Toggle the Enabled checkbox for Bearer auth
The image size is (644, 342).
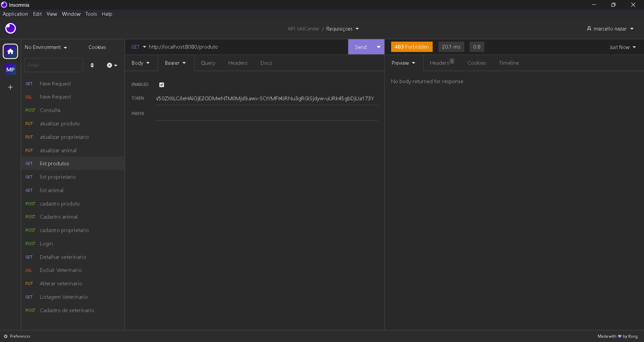coord(162,85)
